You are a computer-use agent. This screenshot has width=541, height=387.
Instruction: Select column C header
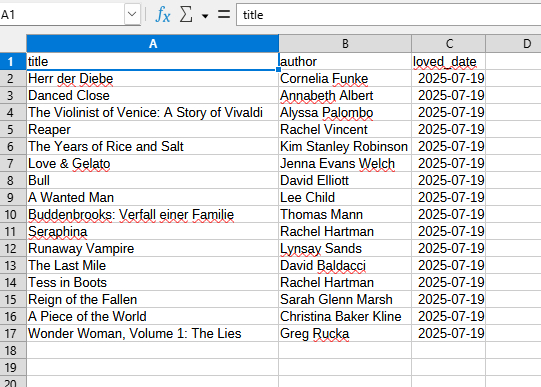pos(449,43)
